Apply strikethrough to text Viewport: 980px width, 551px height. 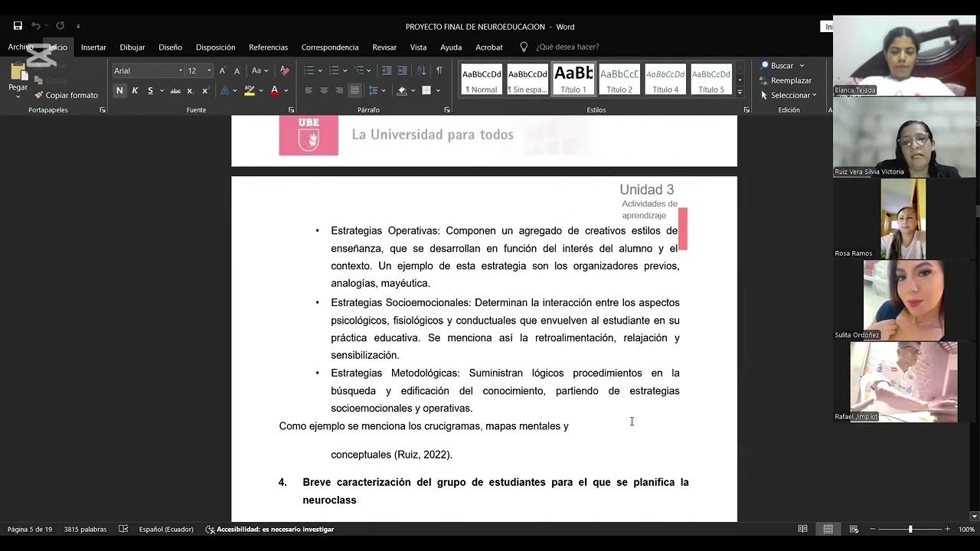[175, 90]
